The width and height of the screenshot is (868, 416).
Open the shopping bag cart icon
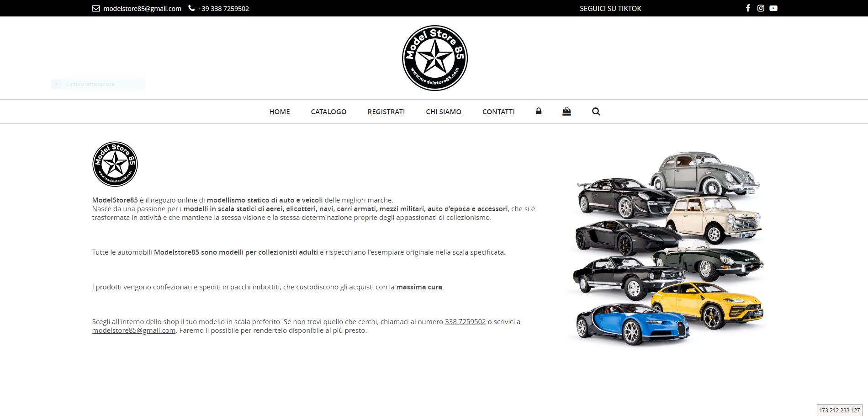pos(566,111)
